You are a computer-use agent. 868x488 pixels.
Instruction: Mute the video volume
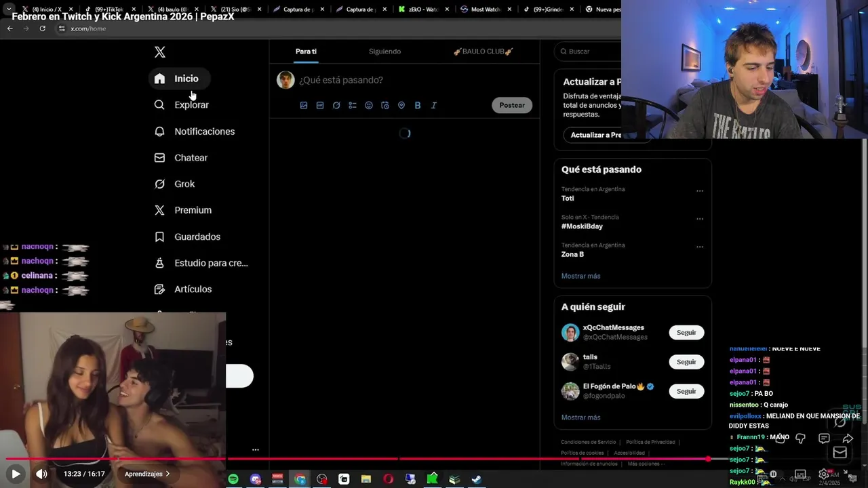41,474
